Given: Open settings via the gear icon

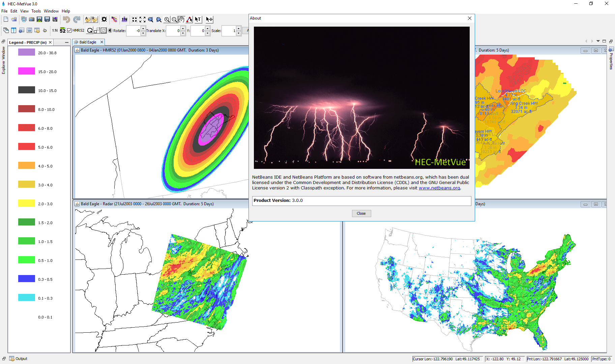Looking at the screenshot, I should (104, 20).
